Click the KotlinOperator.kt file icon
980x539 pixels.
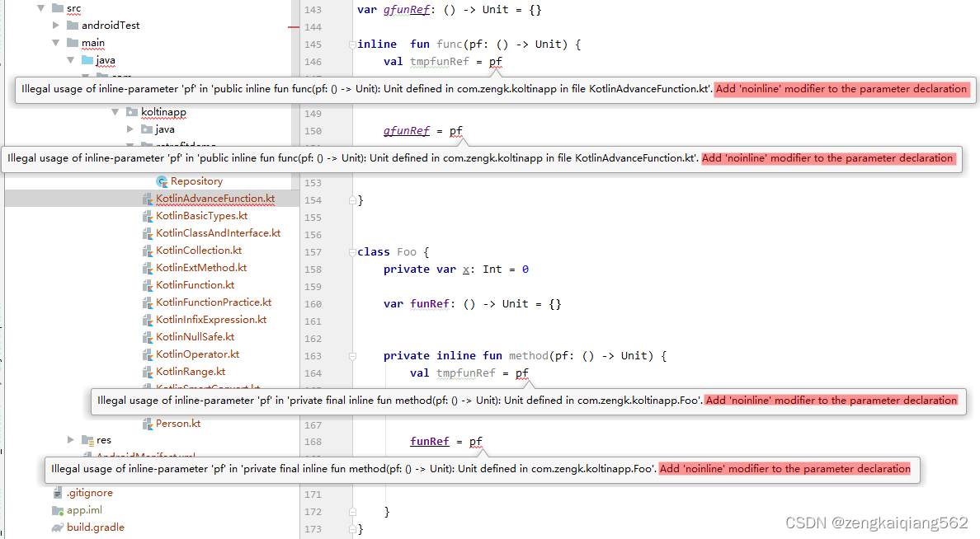coord(148,354)
